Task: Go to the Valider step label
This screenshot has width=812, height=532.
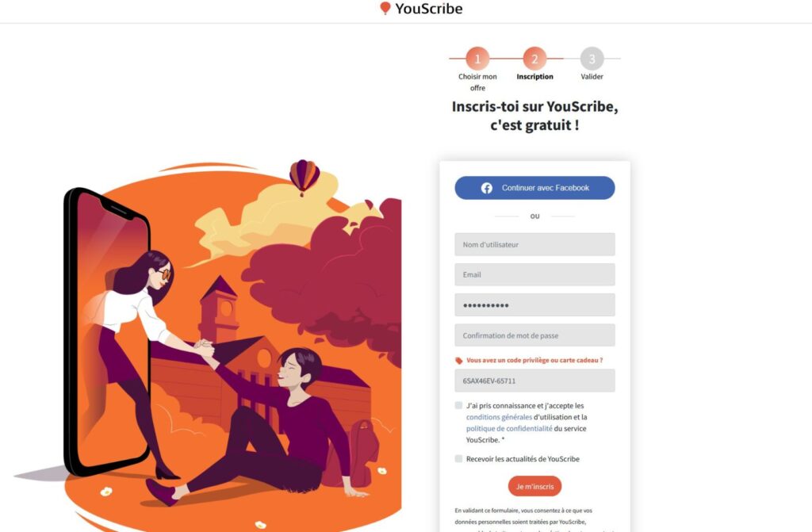Action: [x=592, y=77]
